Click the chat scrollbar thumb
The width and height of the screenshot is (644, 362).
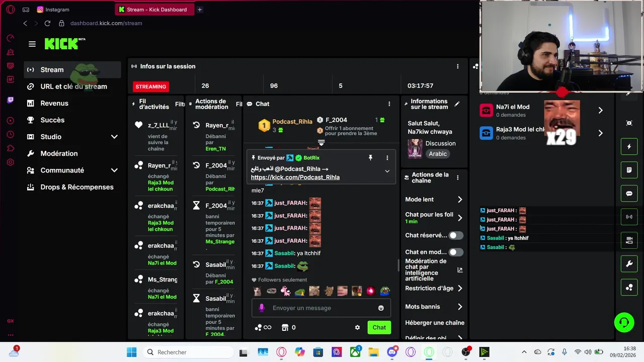click(x=398, y=264)
